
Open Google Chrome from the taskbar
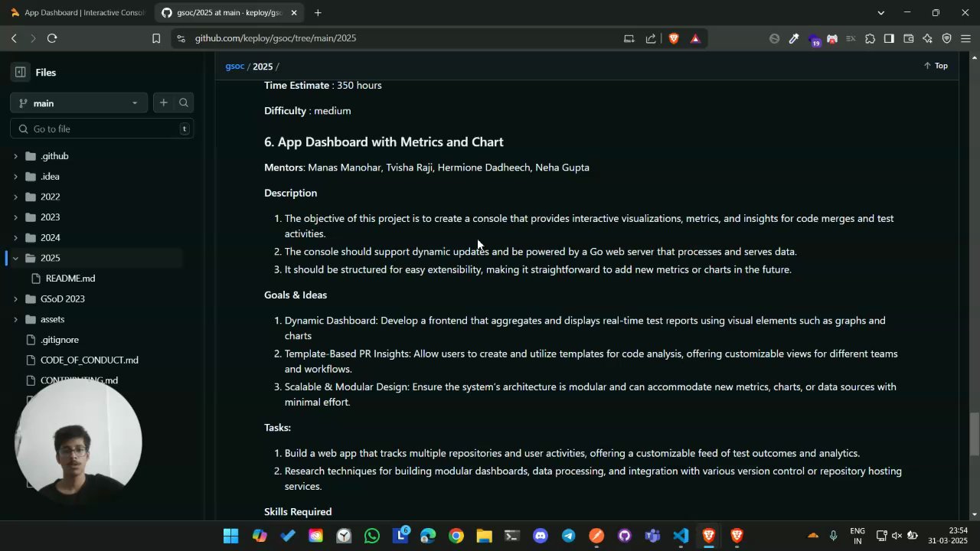click(x=456, y=536)
